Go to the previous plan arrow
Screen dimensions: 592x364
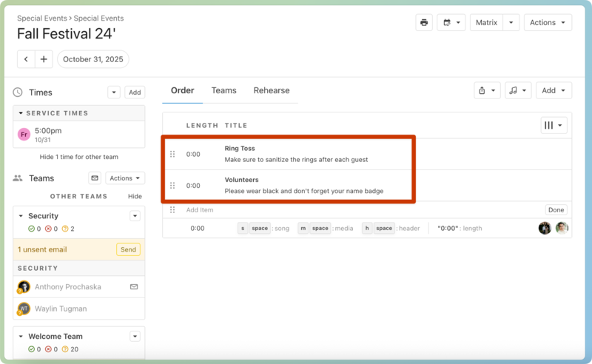click(26, 59)
